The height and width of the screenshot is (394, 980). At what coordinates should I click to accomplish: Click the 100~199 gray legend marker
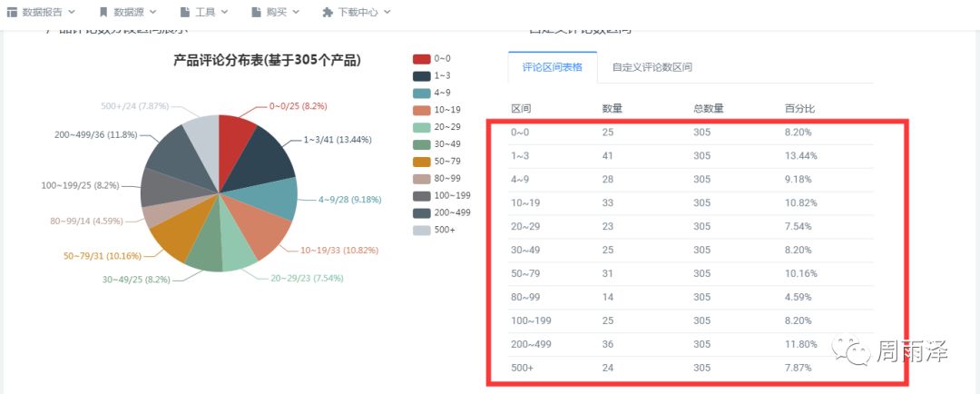[421, 195]
